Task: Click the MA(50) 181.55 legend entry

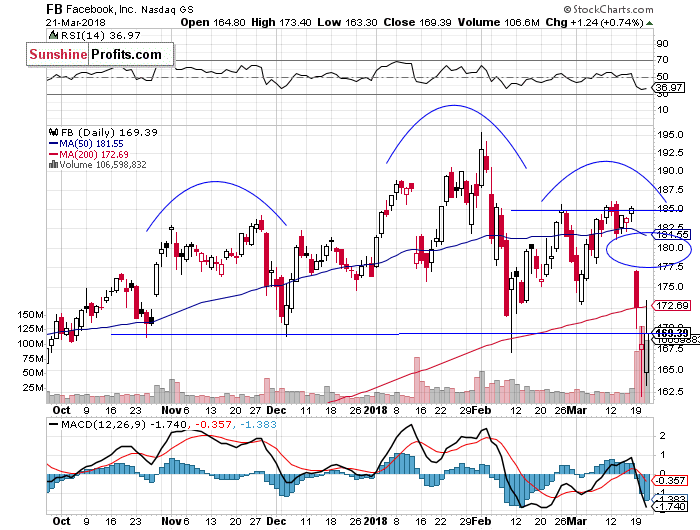Action: coord(86,144)
